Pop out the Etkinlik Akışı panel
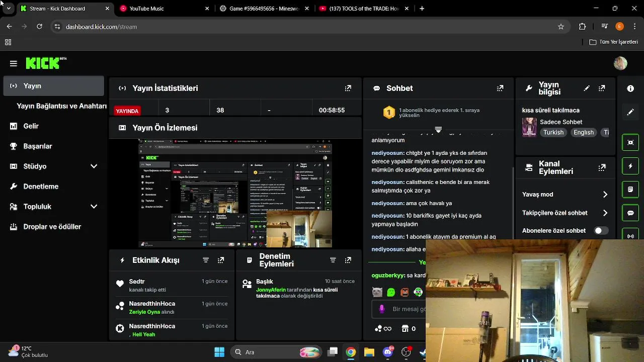 pyautogui.click(x=221, y=260)
